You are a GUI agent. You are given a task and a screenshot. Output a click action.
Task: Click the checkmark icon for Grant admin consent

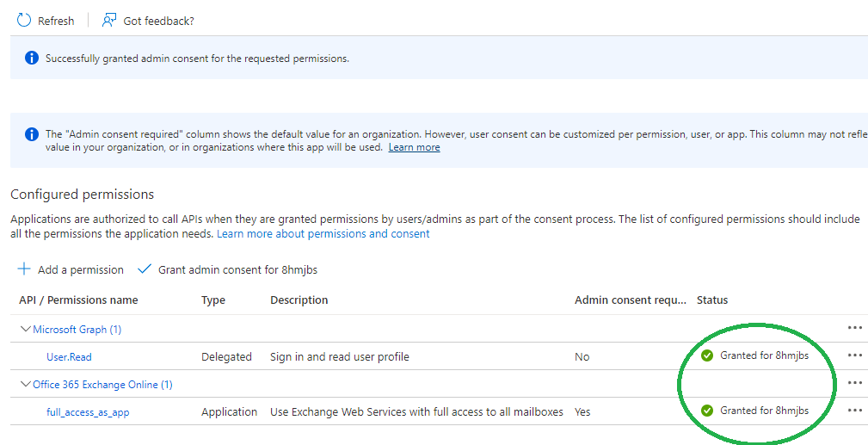145,269
